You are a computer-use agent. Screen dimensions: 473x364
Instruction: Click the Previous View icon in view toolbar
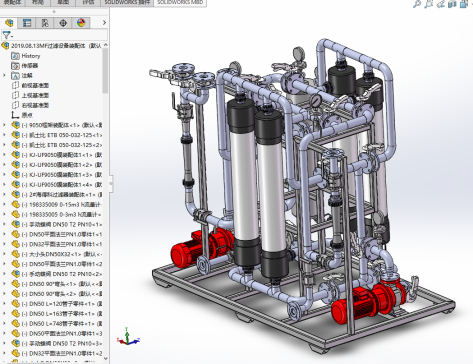point(441,4)
